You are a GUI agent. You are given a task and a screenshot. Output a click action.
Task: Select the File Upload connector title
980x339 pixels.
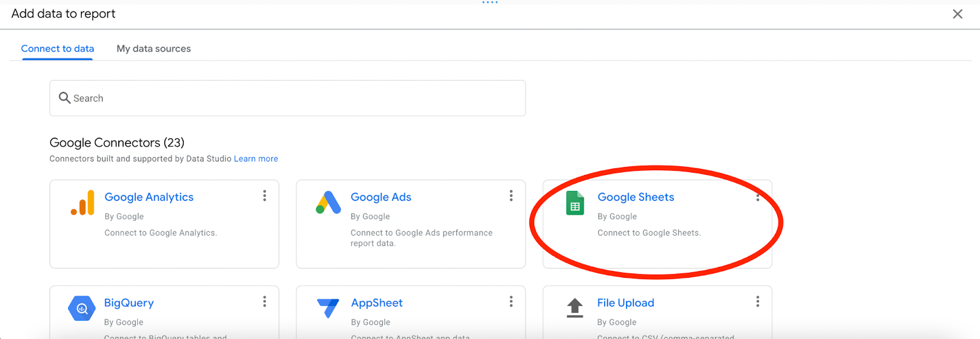pos(625,303)
